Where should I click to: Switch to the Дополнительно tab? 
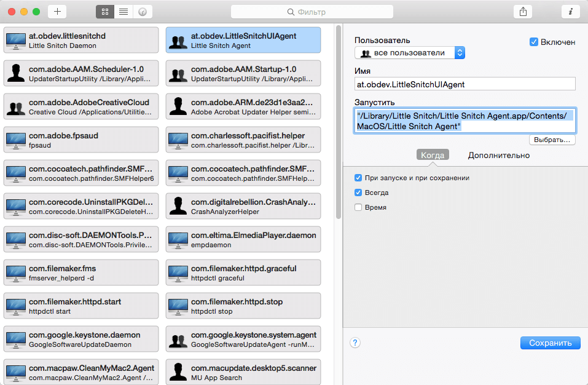498,155
